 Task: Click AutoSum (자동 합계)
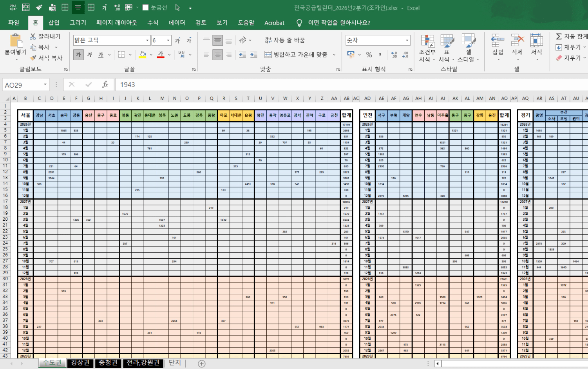tap(572, 36)
